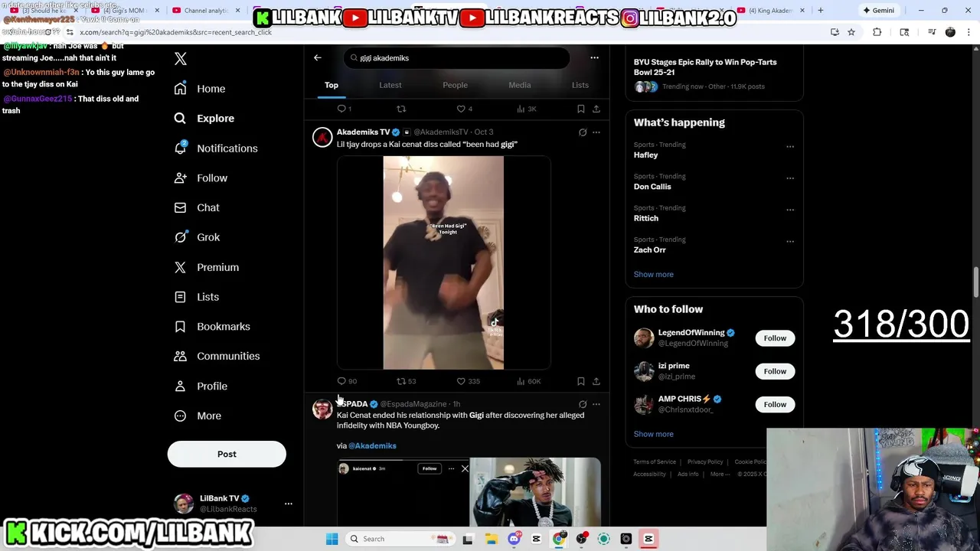Click the Premium sidebar icon
The image size is (980, 551).
pyautogui.click(x=180, y=267)
